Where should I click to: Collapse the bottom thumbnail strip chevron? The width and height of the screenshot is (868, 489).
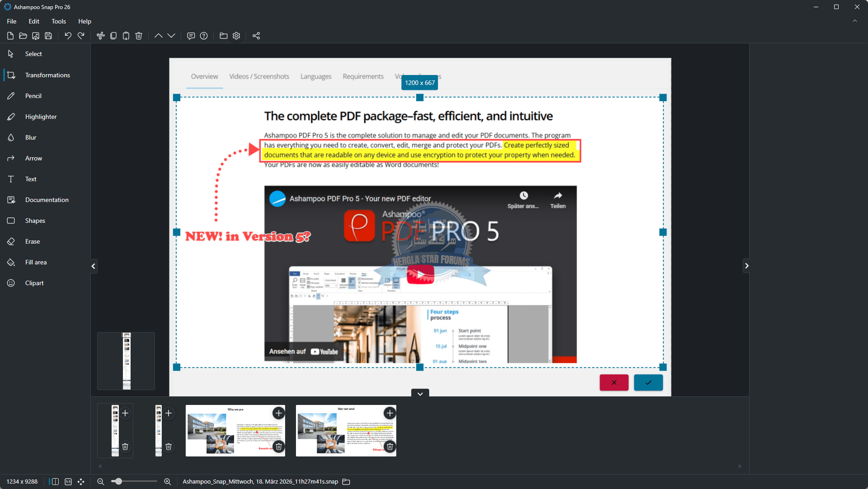pos(420,394)
